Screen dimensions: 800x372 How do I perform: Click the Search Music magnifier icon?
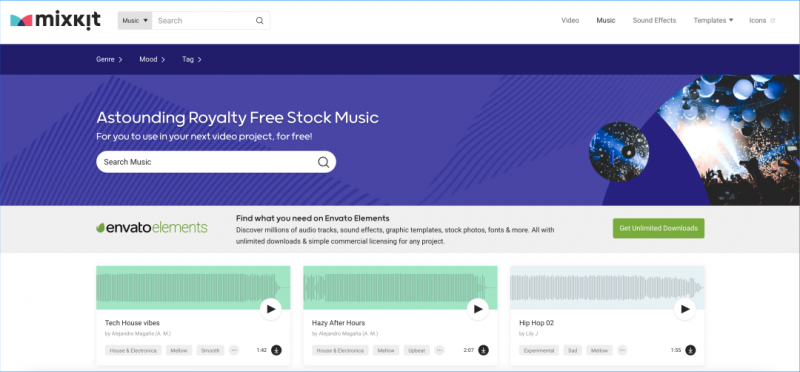323,162
